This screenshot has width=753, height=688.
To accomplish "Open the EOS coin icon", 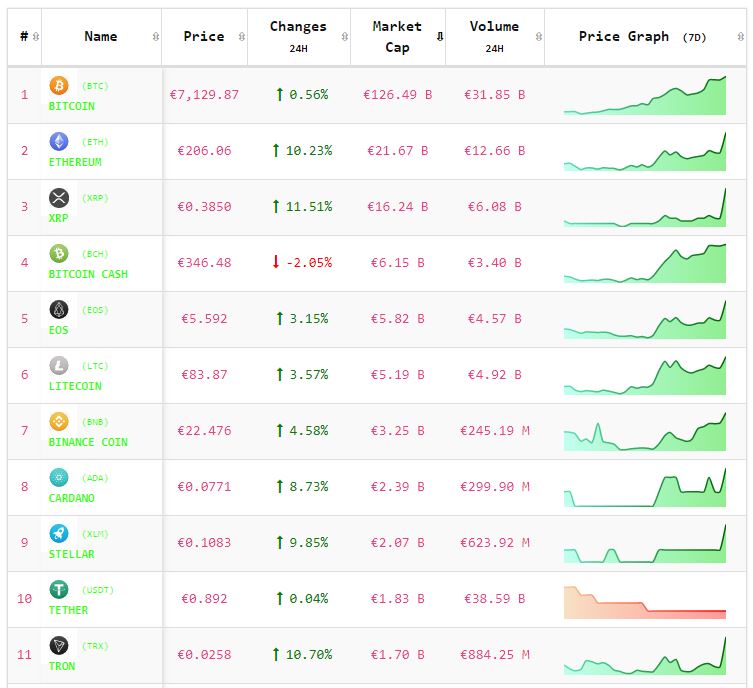I will tap(59, 310).
